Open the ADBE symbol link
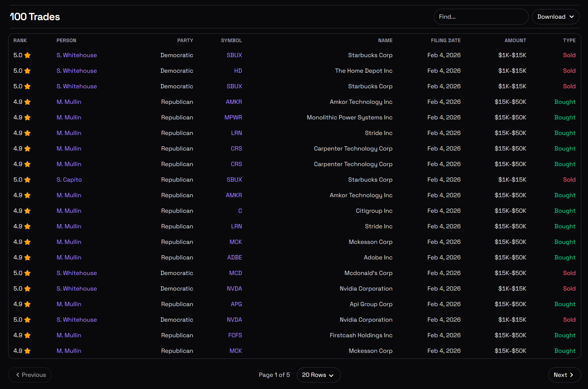This screenshot has height=389, width=588. (x=235, y=257)
